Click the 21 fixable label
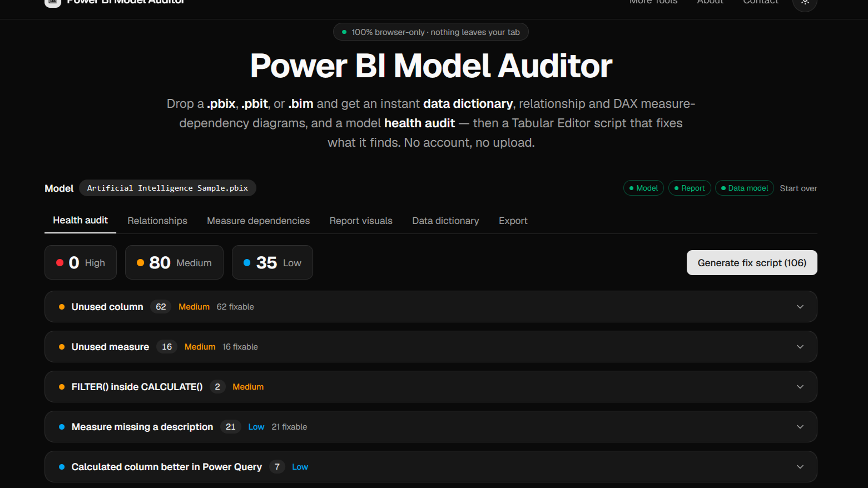 click(x=289, y=427)
